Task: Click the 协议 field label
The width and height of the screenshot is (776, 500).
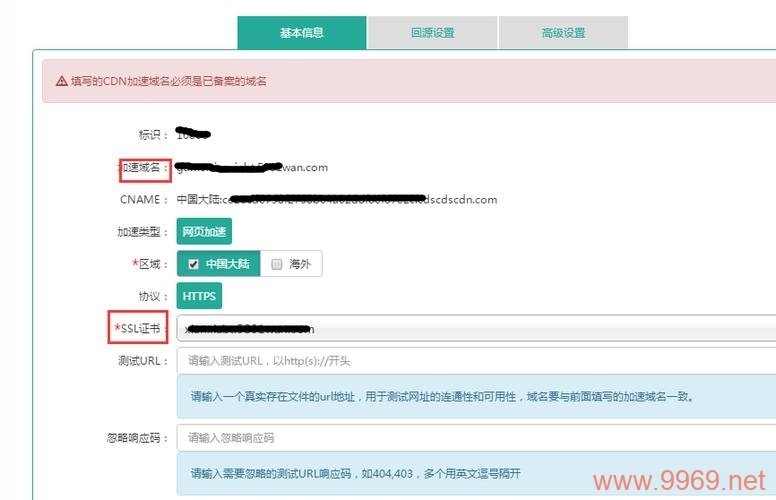Action: 153,296
